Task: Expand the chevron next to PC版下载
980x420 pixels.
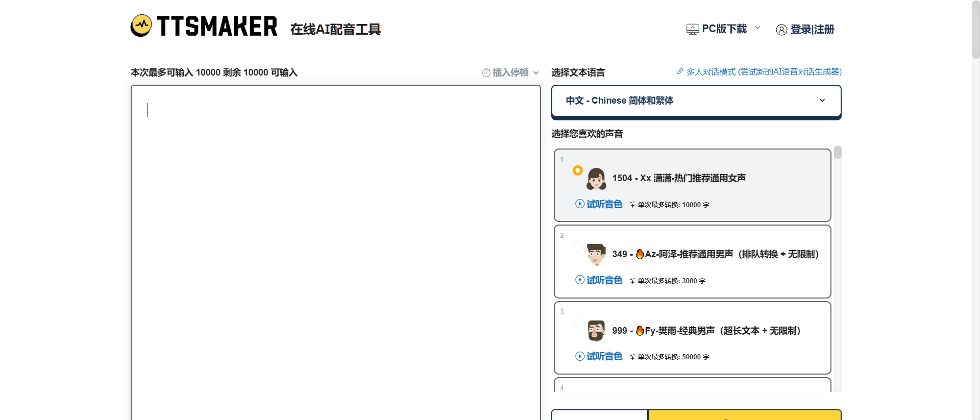Action: click(757, 28)
